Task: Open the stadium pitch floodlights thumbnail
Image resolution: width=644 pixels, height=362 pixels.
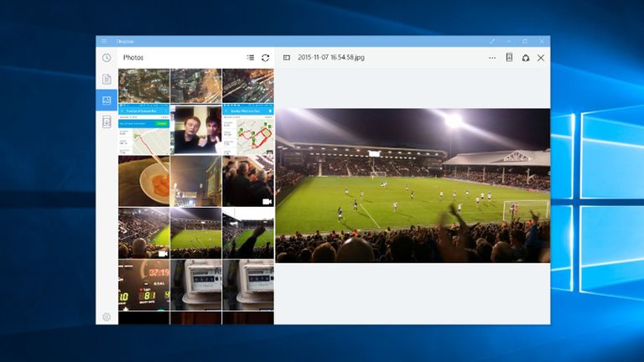Action: (196, 233)
